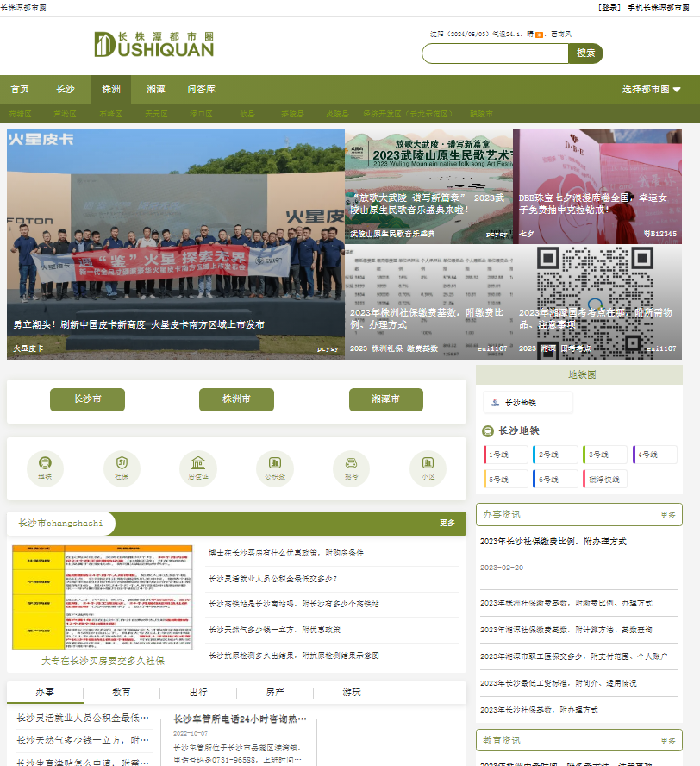This screenshot has width=700, height=766.
Task: Open the 摇号 car lottery icon
Action: coord(351,468)
